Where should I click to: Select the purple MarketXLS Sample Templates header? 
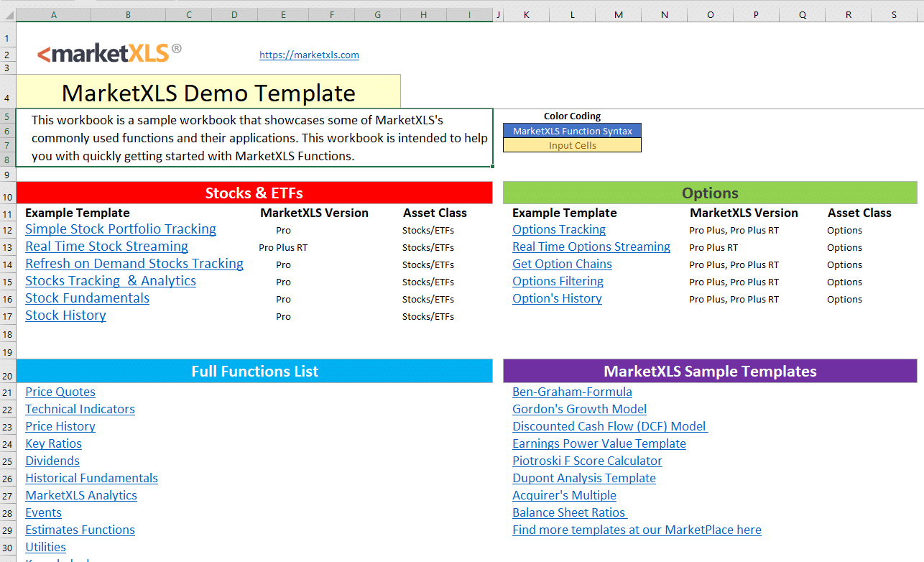[710, 371]
